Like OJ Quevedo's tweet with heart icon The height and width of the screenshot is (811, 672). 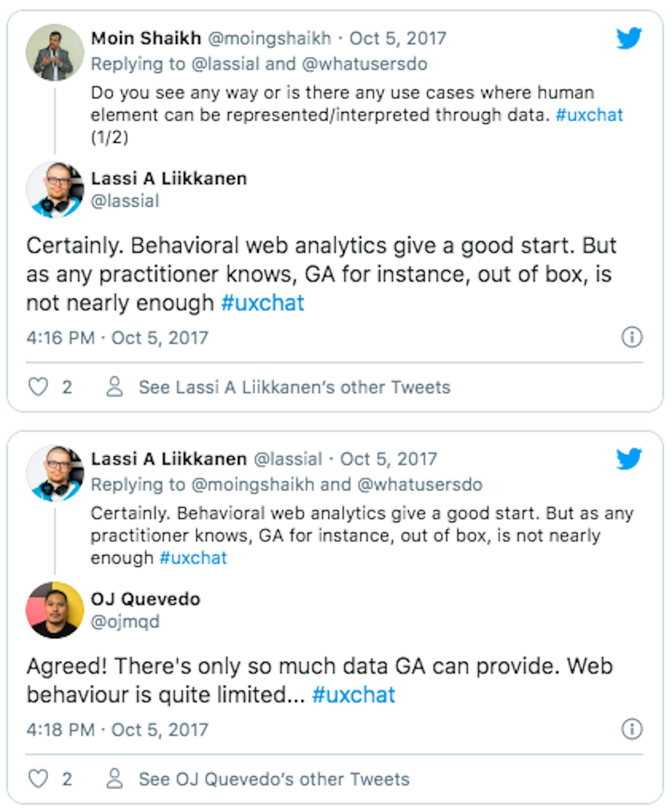(x=38, y=779)
